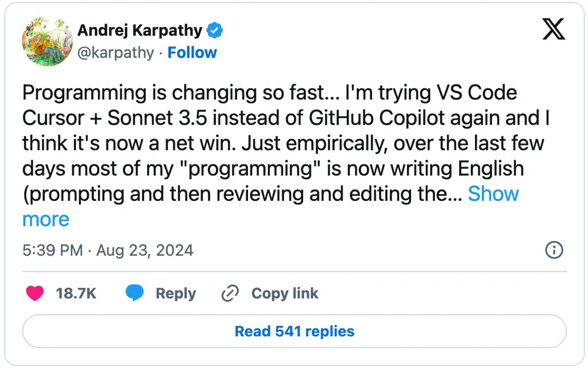Click the Copy link label text
Screen dimensions: 588x369
tap(284, 293)
